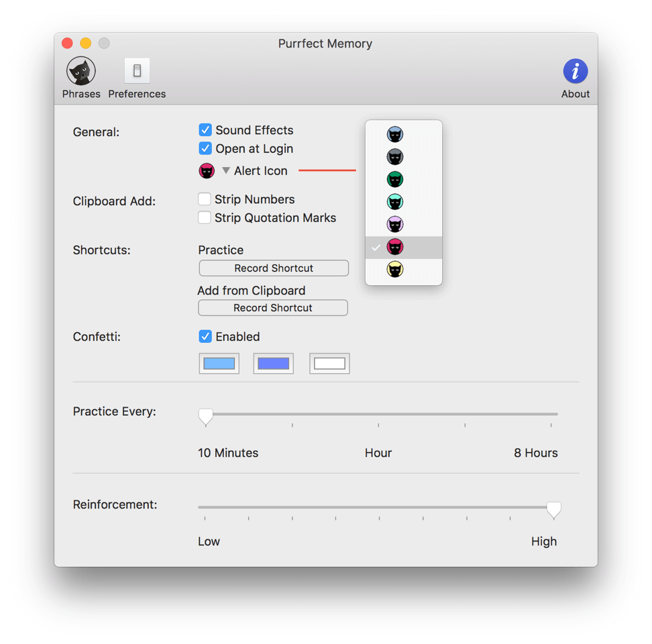This screenshot has width=652, height=644.
Task: Toggle the Confetti Enabled checkbox
Action: tap(205, 336)
